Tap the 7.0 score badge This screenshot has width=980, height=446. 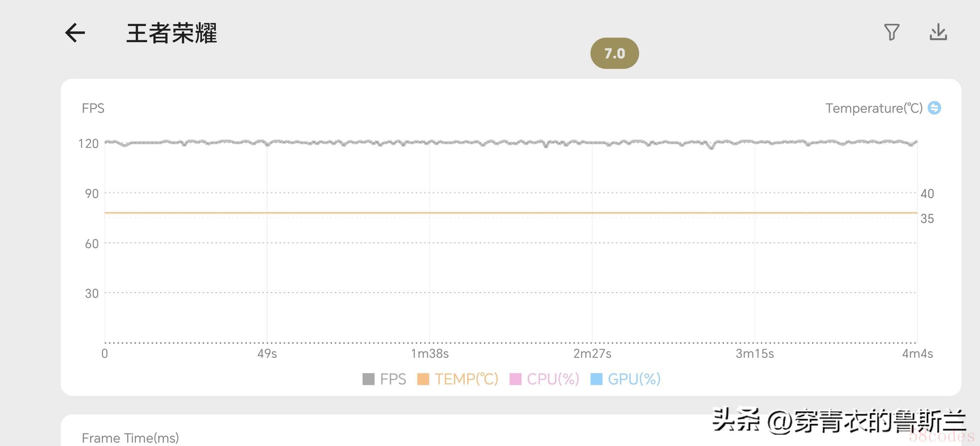coord(614,53)
